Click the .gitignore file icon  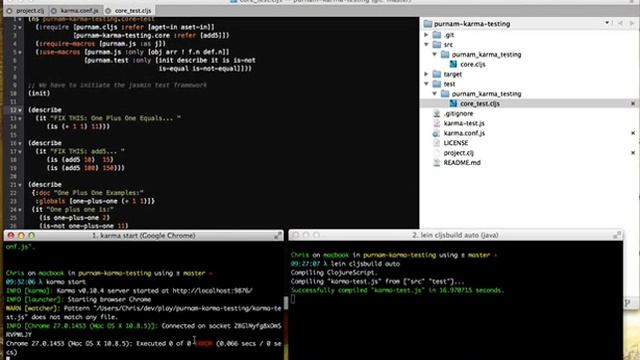(437, 113)
